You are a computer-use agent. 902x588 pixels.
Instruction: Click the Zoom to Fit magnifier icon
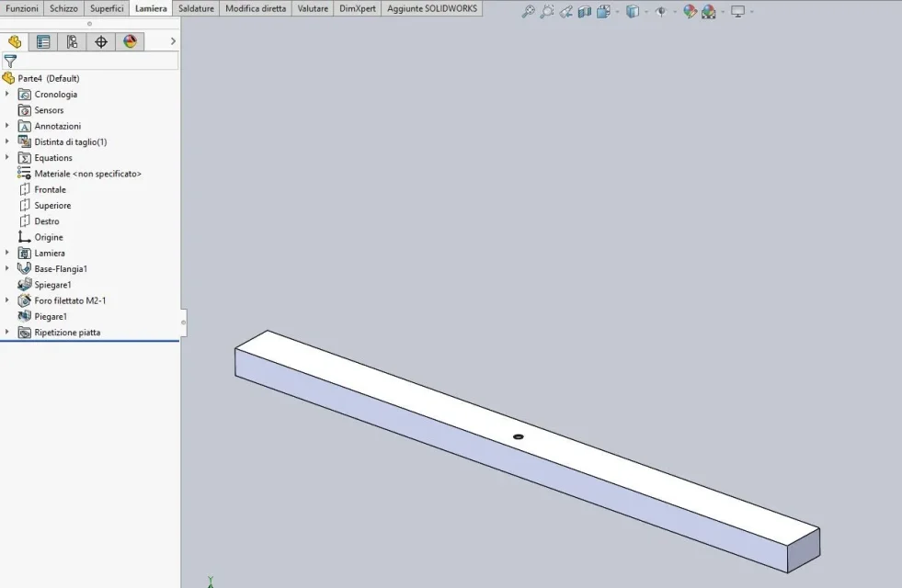tap(528, 12)
